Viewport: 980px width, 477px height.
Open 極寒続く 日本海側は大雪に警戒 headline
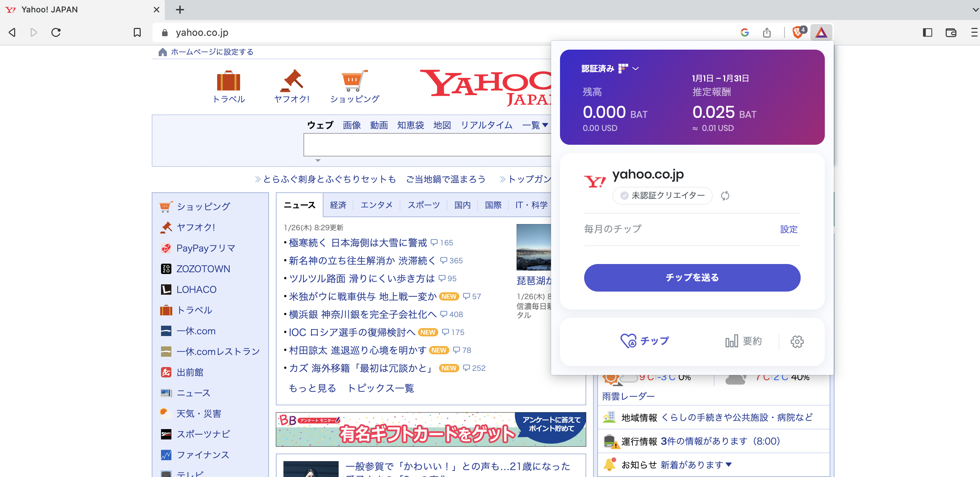click(358, 243)
